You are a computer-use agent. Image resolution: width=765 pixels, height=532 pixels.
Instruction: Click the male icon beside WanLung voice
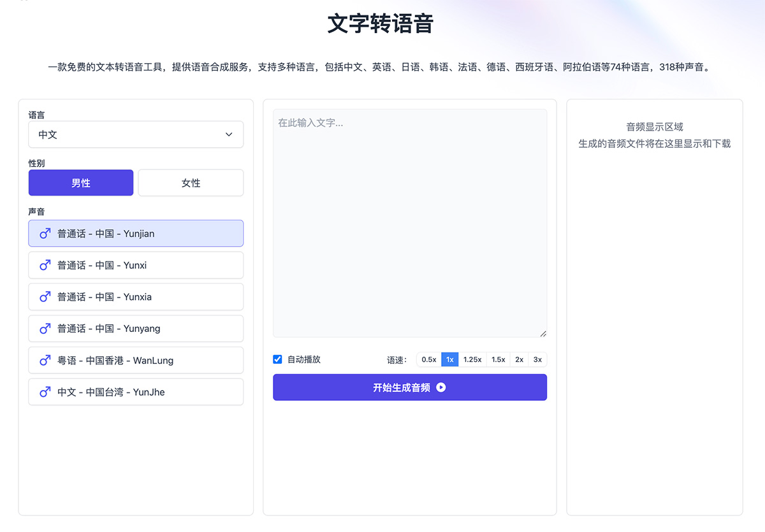(x=45, y=361)
